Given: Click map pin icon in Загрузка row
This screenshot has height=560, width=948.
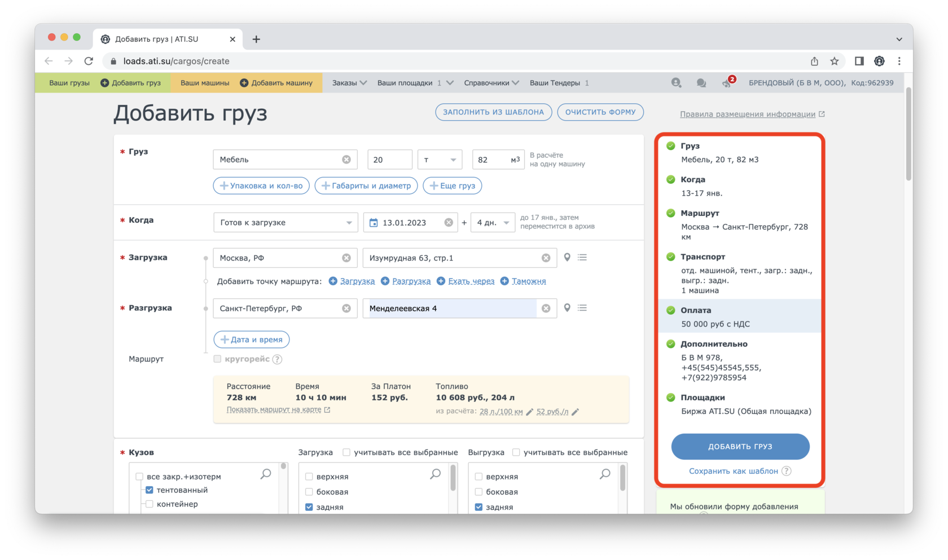Looking at the screenshot, I should coord(567,257).
